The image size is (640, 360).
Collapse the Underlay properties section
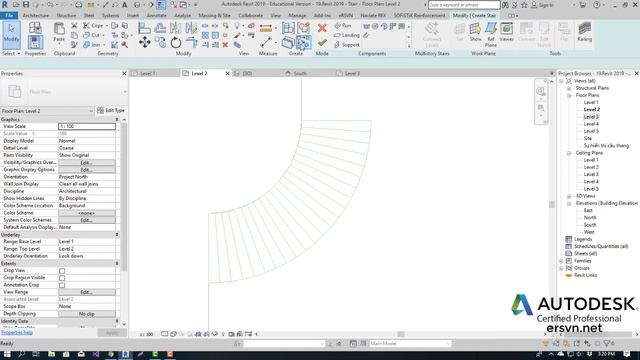(117, 235)
